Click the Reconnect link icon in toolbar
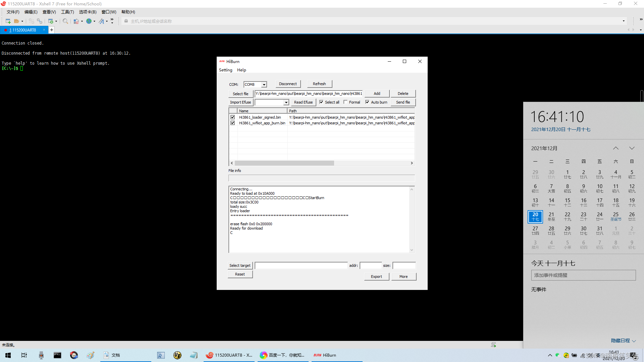 tap(40, 21)
